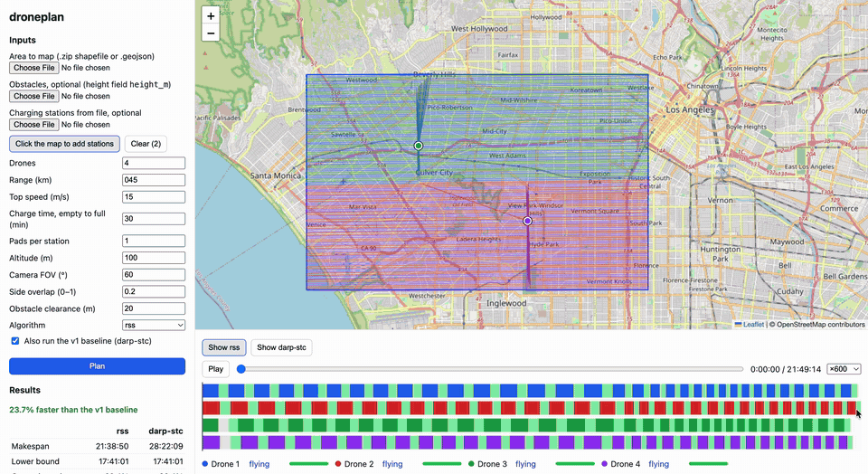Clear the 2 added stations

146,144
